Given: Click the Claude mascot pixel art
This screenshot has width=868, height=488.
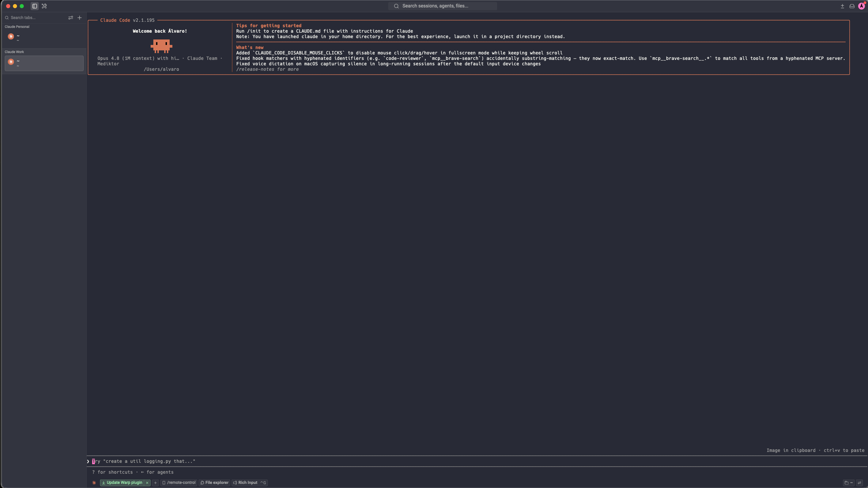Looking at the screenshot, I should (x=161, y=46).
